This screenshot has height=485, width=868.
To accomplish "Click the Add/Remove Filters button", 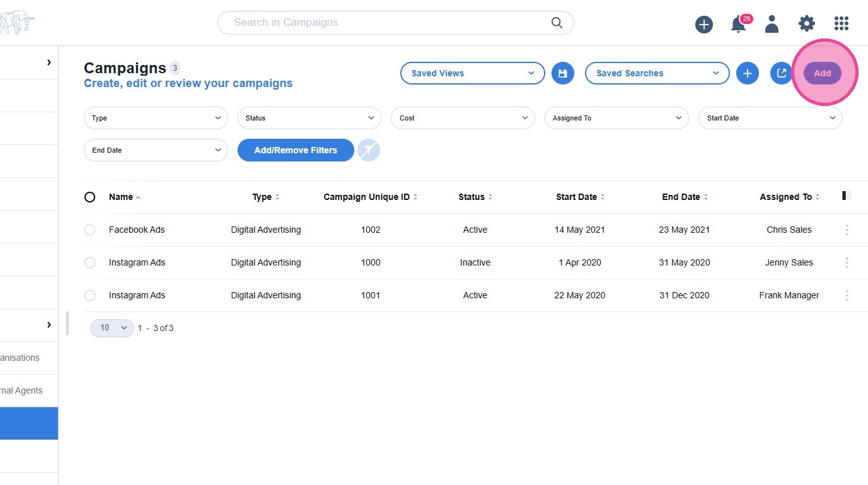I will pos(295,150).
